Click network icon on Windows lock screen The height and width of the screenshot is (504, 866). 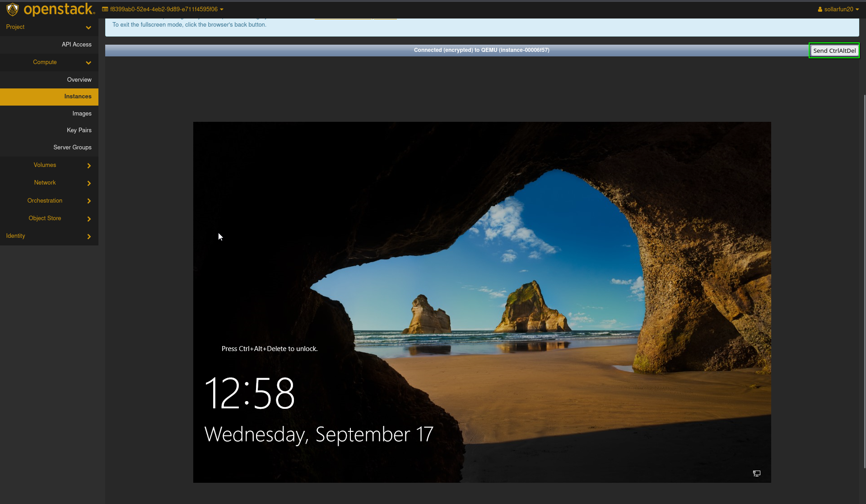756,473
